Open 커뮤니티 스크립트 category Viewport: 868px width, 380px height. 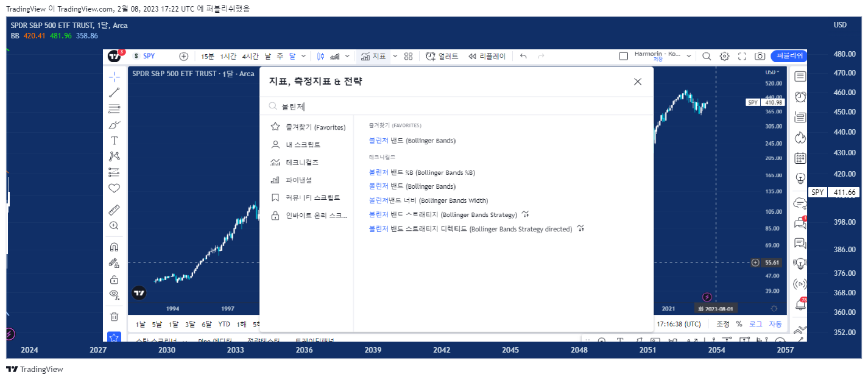tap(307, 198)
